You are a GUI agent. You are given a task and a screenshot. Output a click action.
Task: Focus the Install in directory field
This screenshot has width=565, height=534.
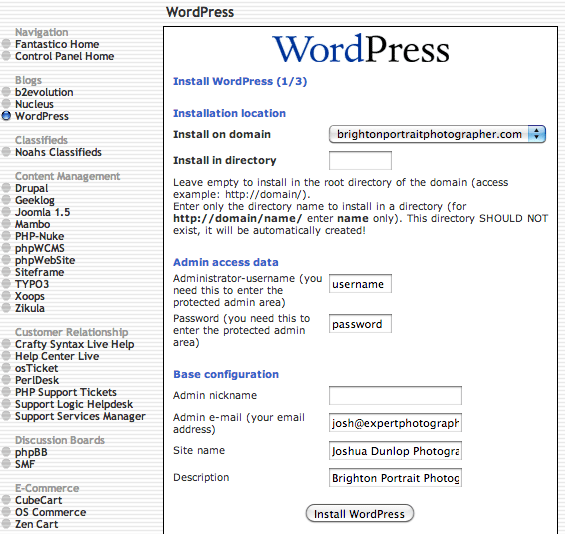coord(360,160)
